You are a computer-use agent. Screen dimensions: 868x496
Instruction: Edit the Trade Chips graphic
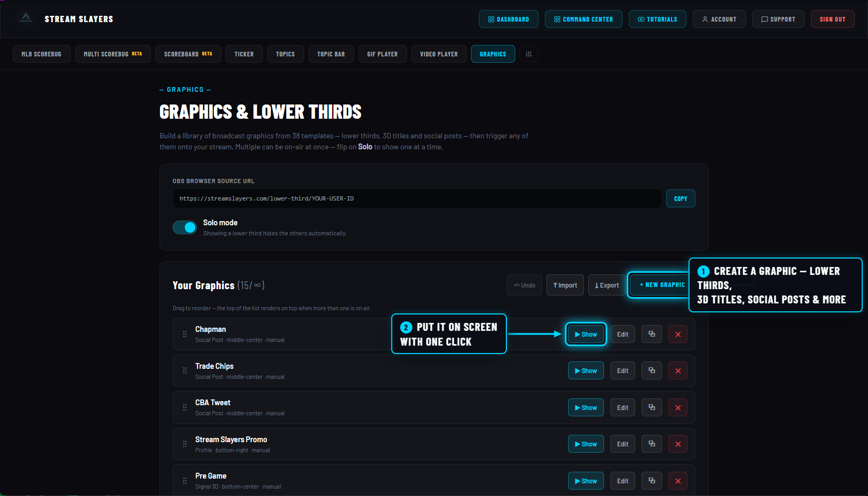(x=622, y=371)
